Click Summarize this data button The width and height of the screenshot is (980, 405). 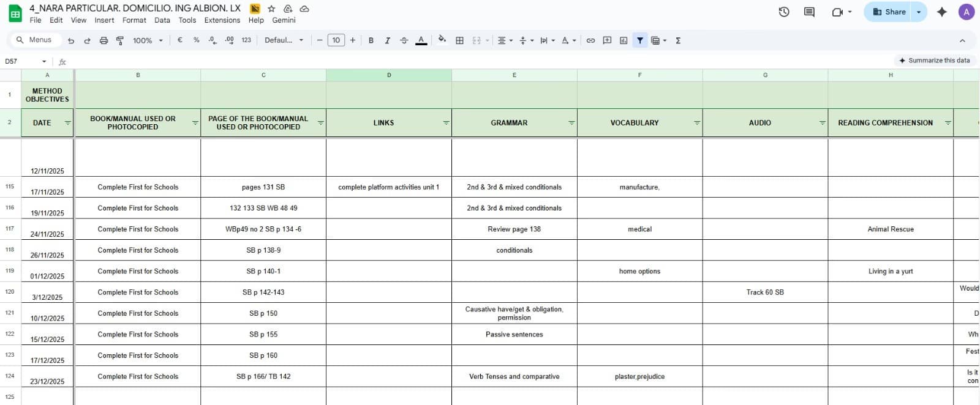tap(934, 61)
